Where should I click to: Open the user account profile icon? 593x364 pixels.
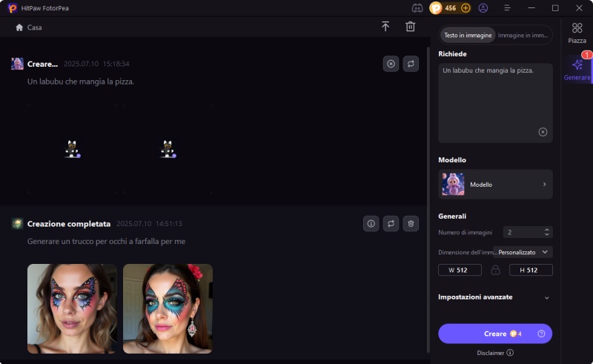pos(483,8)
